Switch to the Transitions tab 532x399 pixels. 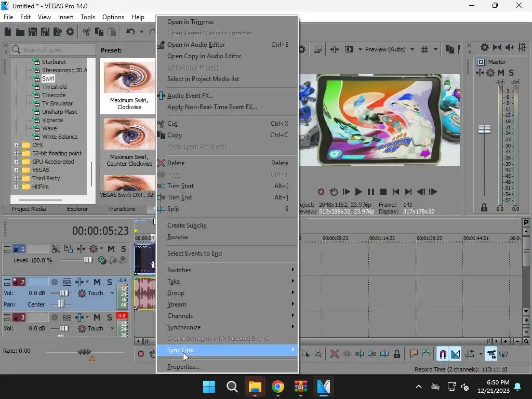(x=122, y=209)
